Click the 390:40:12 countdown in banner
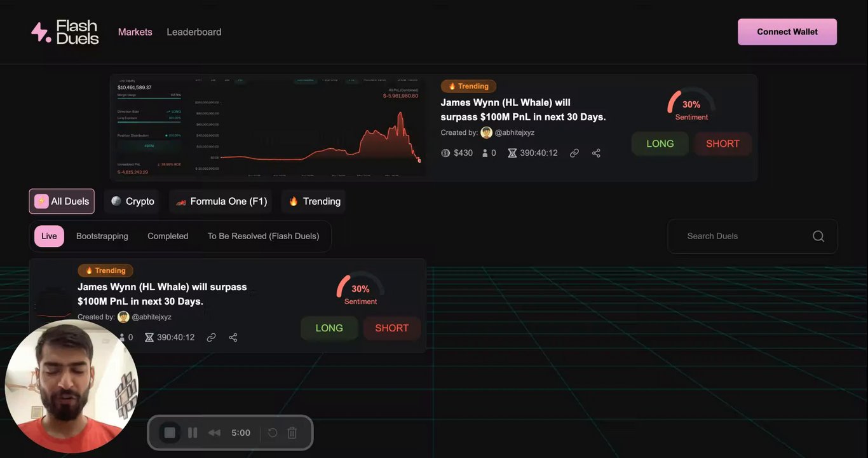 (x=539, y=153)
